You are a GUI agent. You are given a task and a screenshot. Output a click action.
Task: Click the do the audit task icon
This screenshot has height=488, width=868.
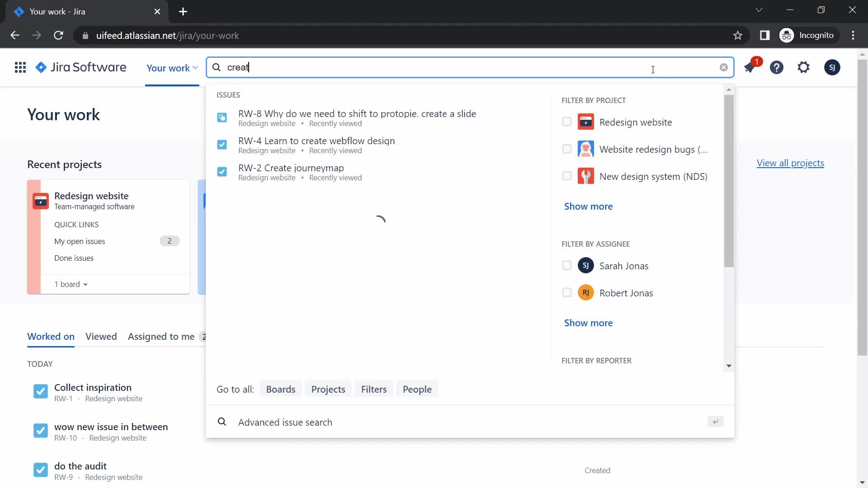point(41,470)
